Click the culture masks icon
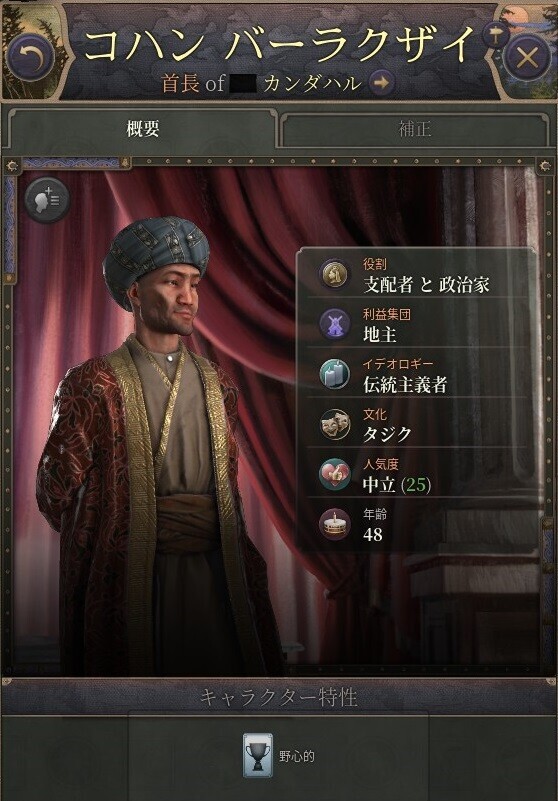The height and width of the screenshot is (801, 558). click(x=335, y=424)
